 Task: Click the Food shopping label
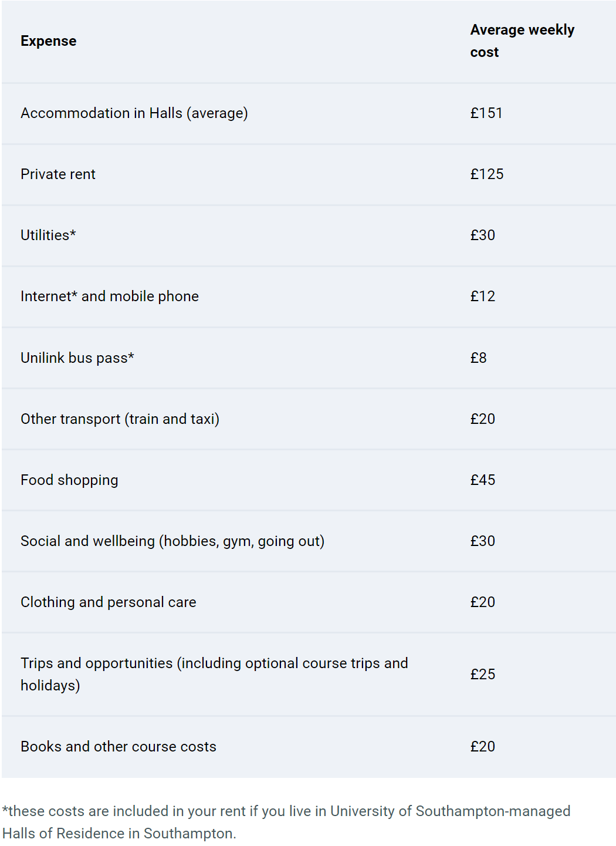coord(69,480)
